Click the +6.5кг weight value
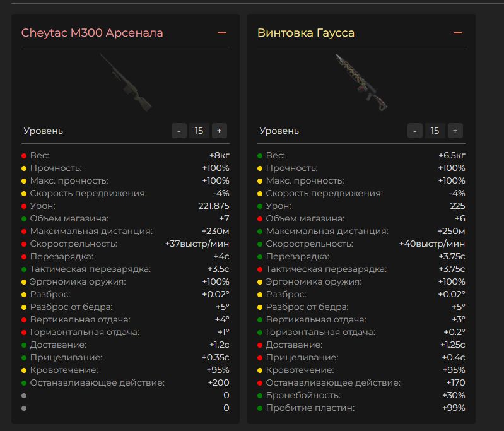Image resolution: width=504 pixels, height=431 pixels. (452, 156)
